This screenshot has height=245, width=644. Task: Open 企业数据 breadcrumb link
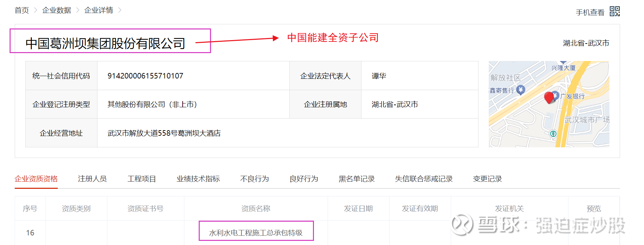[x=56, y=10]
